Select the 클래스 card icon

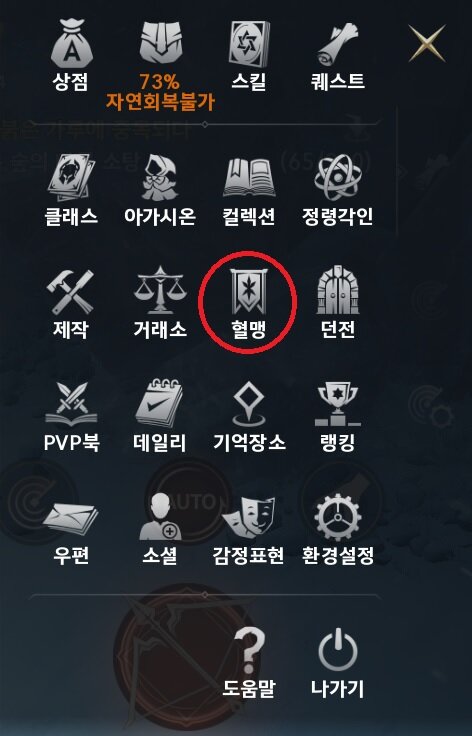pyautogui.click(x=71, y=178)
